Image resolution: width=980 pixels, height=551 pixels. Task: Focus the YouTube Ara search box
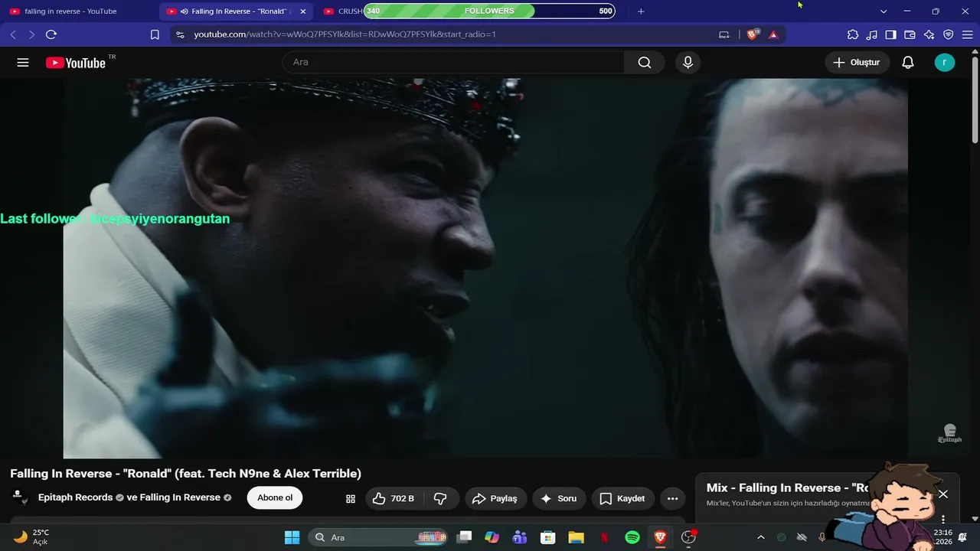453,63
